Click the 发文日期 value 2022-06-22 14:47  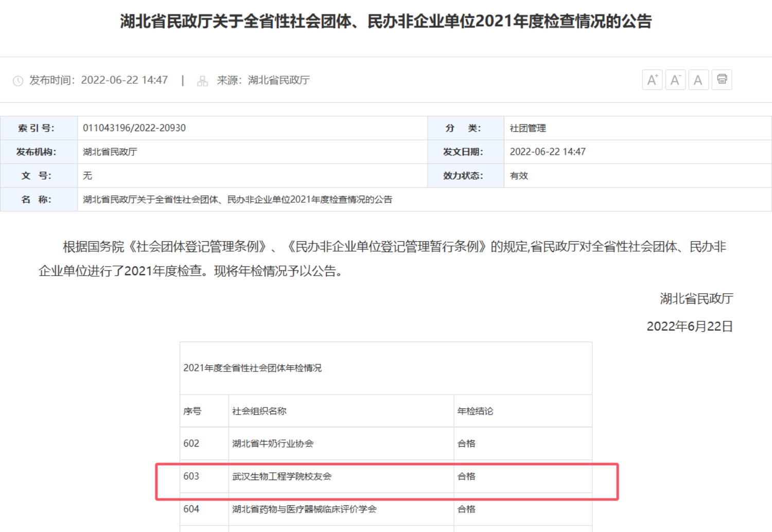(548, 152)
